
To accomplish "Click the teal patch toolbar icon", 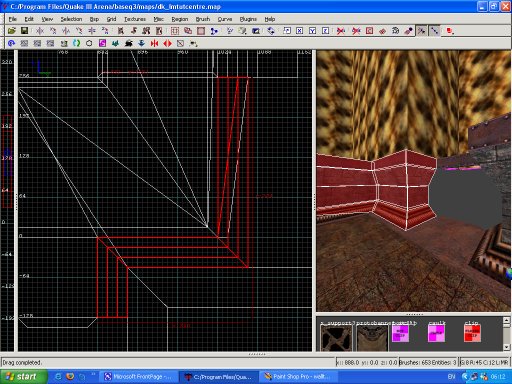I will [115, 43].
